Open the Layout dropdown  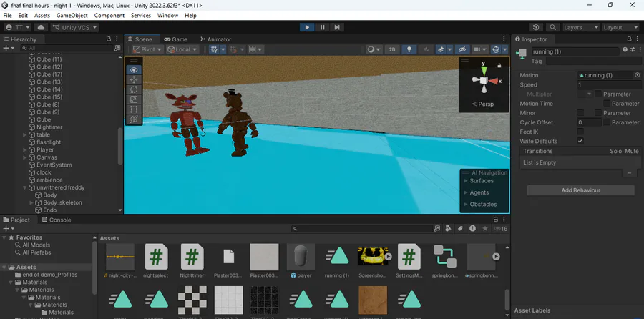tap(620, 27)
